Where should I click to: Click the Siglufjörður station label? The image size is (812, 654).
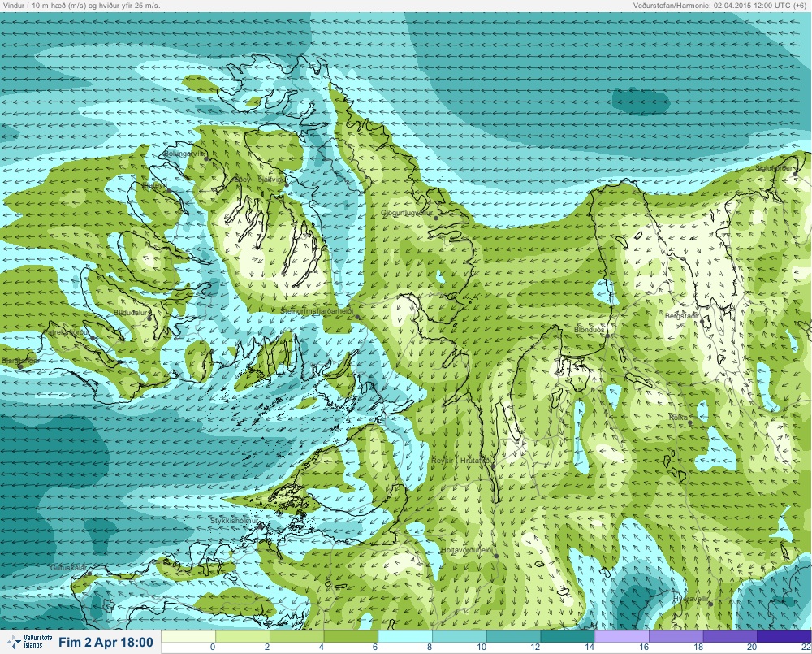pos(774,168)
